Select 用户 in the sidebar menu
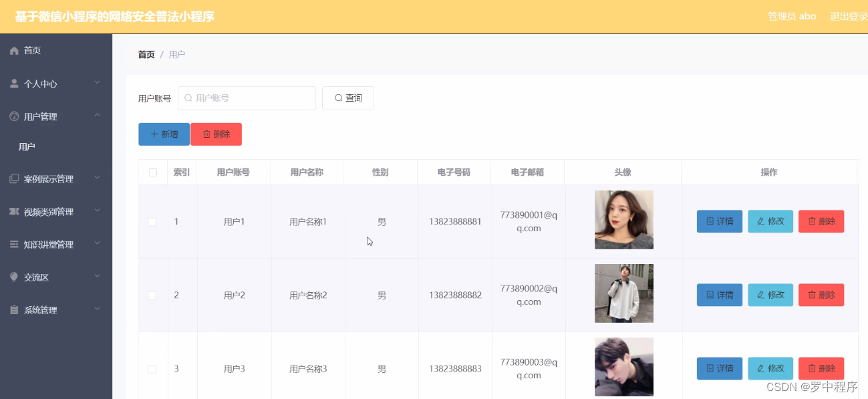Screen dimensions: 868x399 click(x=26, y=146)
